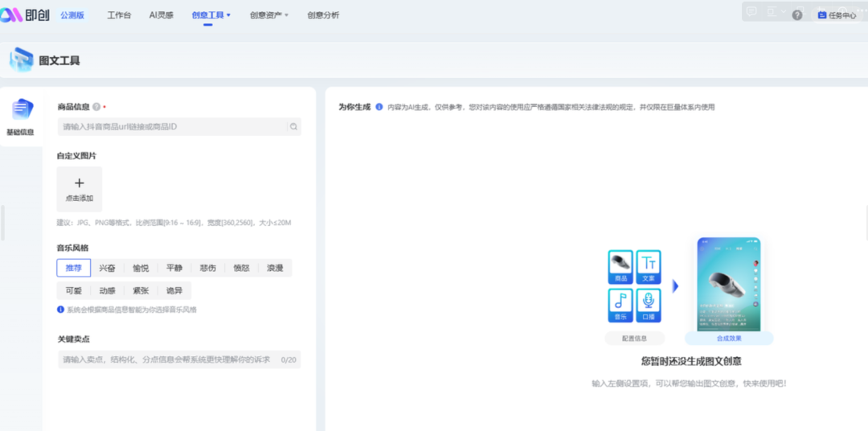Select the 基础信息 sidebar icon
This screenshot has height=431, width=868.
pos(20,111)
